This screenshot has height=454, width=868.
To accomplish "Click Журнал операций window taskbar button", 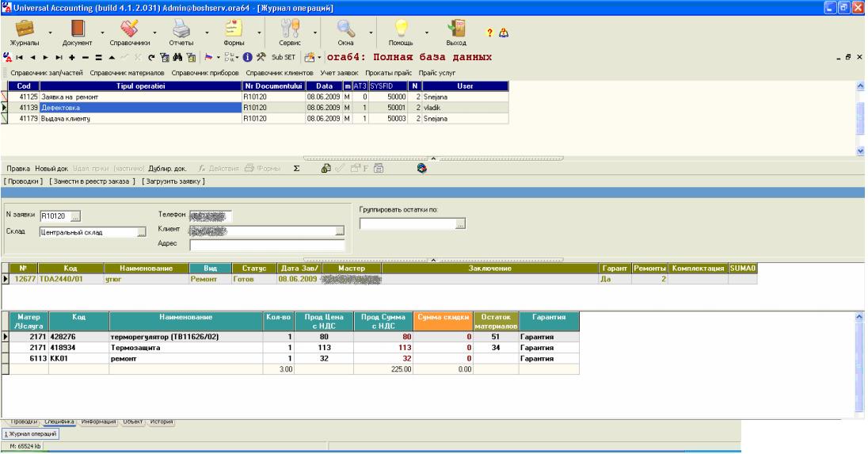I will 30,434.
